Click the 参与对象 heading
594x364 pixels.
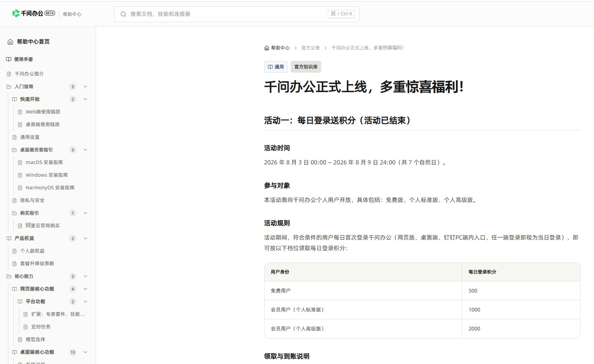(x=277, y=186)
